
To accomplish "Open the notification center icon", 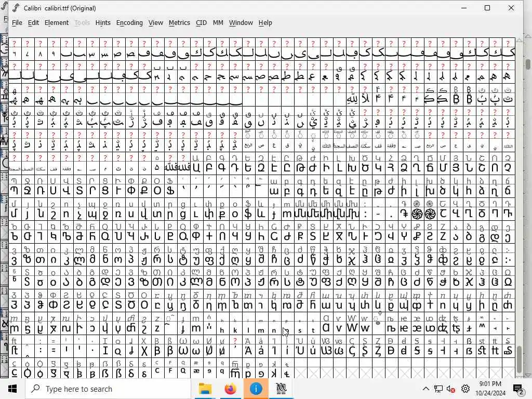I will pyautogui.click(x=518, y=389).
